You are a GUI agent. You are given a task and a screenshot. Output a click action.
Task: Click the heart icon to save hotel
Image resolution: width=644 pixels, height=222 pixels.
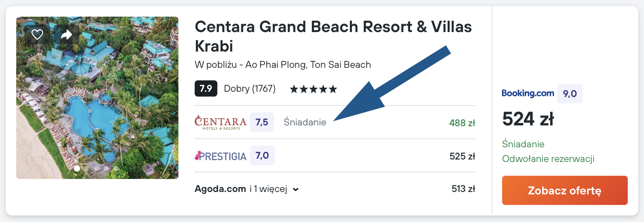tap(37, 34)
